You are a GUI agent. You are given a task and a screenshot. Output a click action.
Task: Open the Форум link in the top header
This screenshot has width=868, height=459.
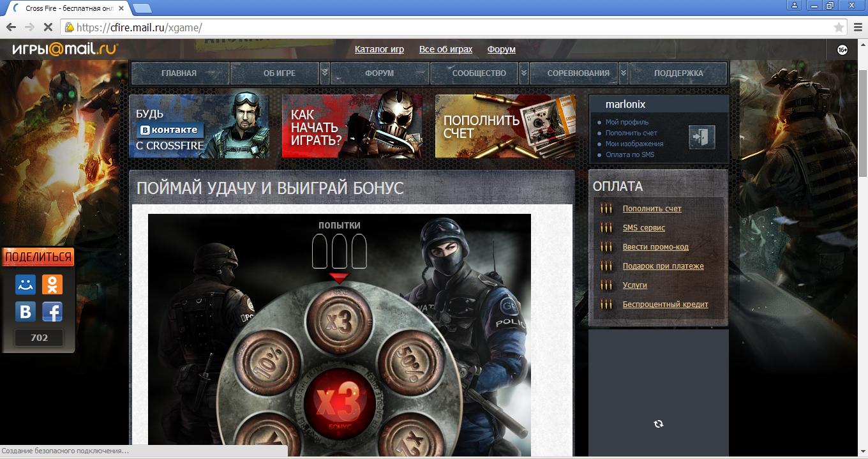point(502,49)
